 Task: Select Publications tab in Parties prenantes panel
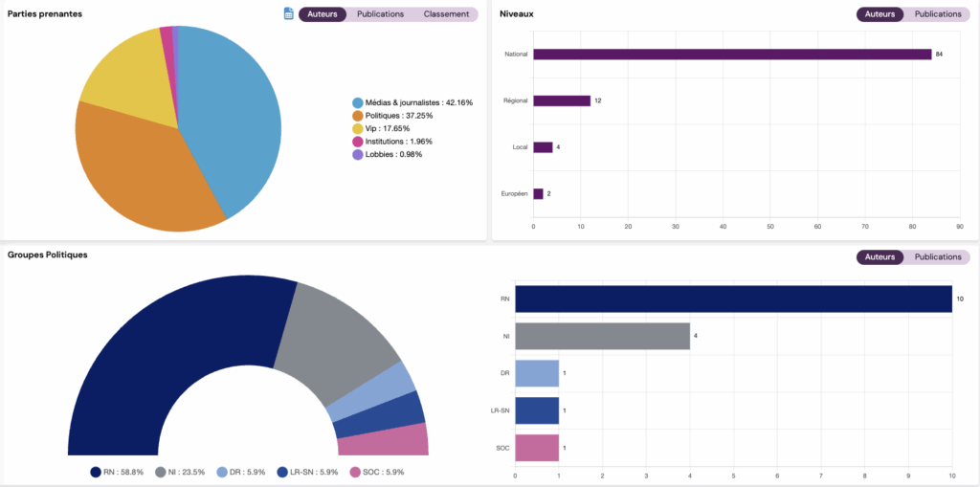(x=380, y=14)
